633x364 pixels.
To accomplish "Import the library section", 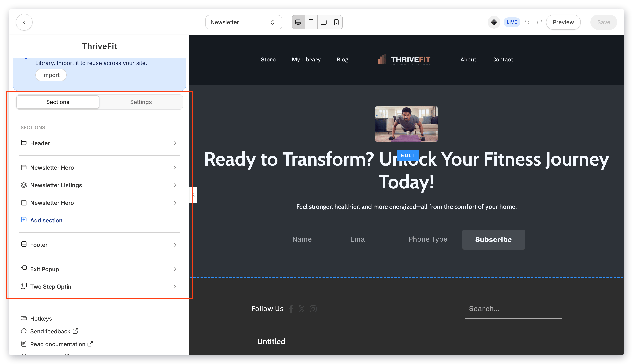I will (51, 75).
